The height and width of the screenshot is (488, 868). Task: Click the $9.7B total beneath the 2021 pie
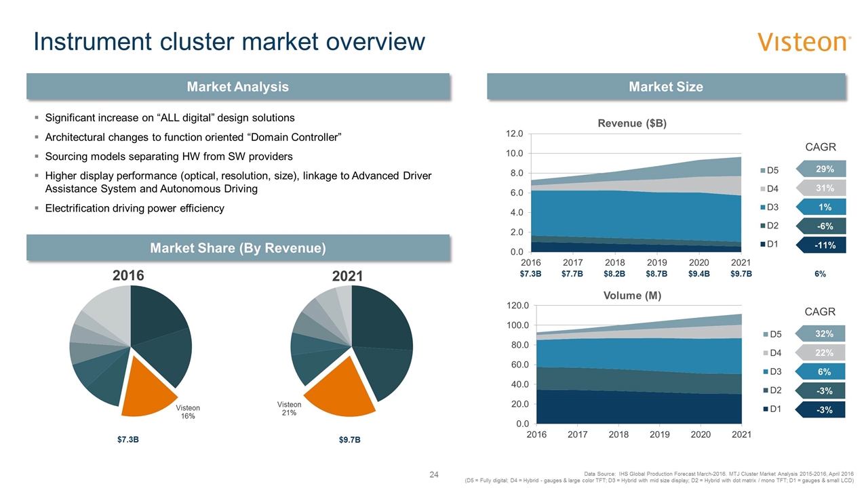(x=349, y=440)
